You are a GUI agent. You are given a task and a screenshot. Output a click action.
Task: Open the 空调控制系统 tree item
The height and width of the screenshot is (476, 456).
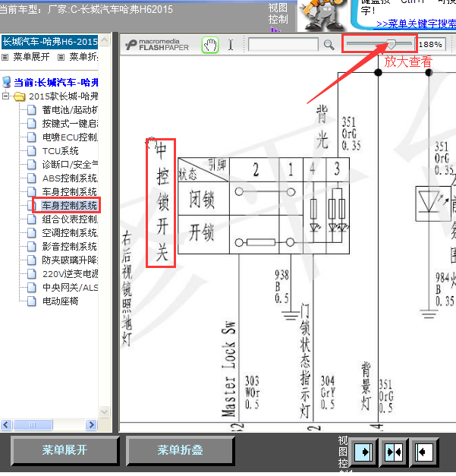(70, 233)
